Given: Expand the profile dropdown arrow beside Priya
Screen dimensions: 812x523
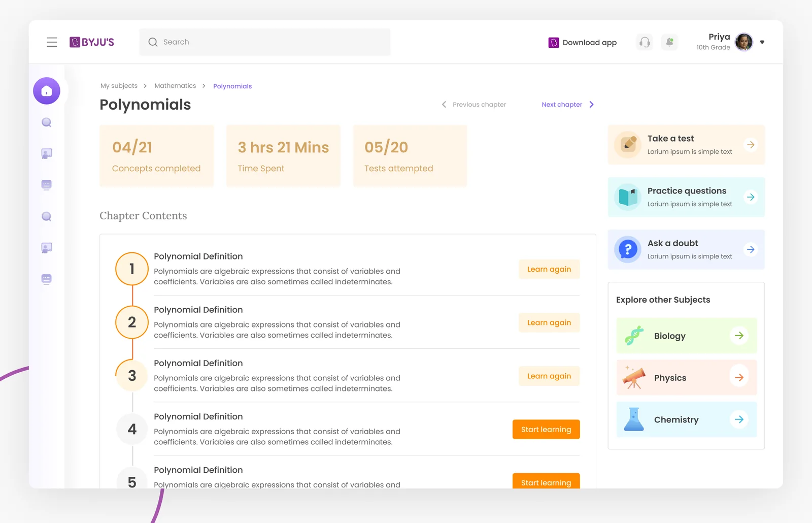Looking at the screenshot, I should coord(762,42).
